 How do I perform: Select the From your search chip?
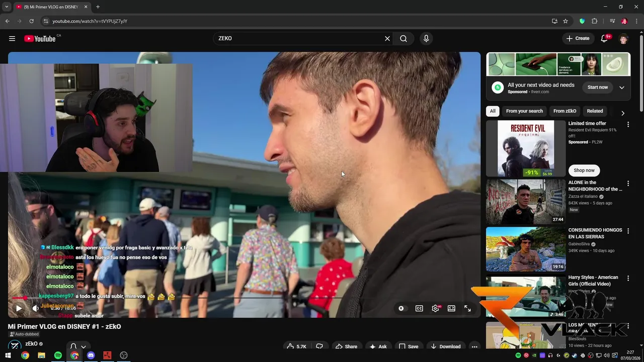(x=524, y=111)
